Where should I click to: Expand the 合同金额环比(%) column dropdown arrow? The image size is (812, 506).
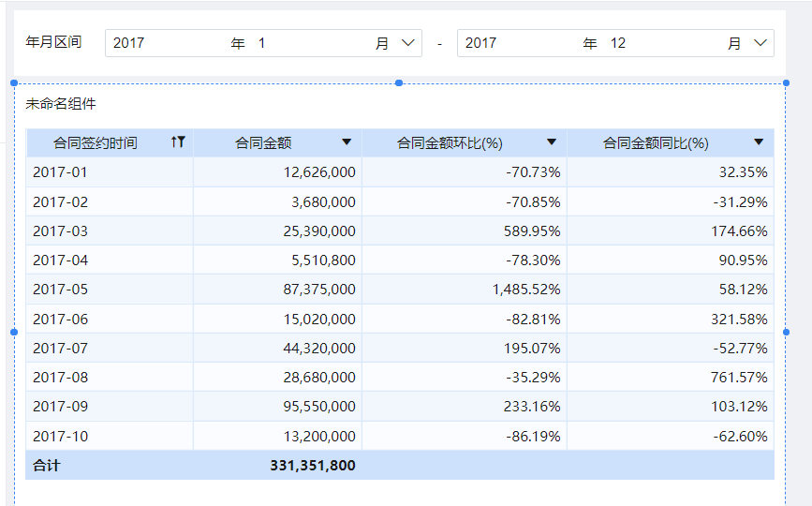click(x=552, y=142)
